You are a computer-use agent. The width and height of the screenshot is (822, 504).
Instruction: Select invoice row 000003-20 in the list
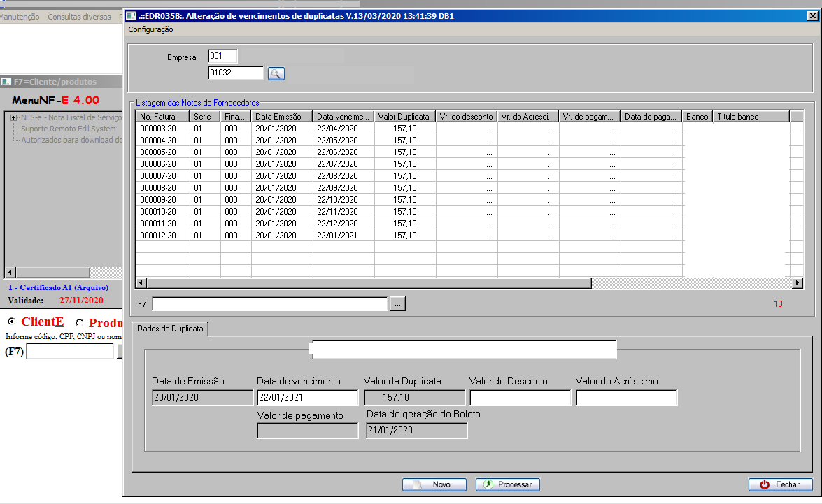click(x=157, y=129)
